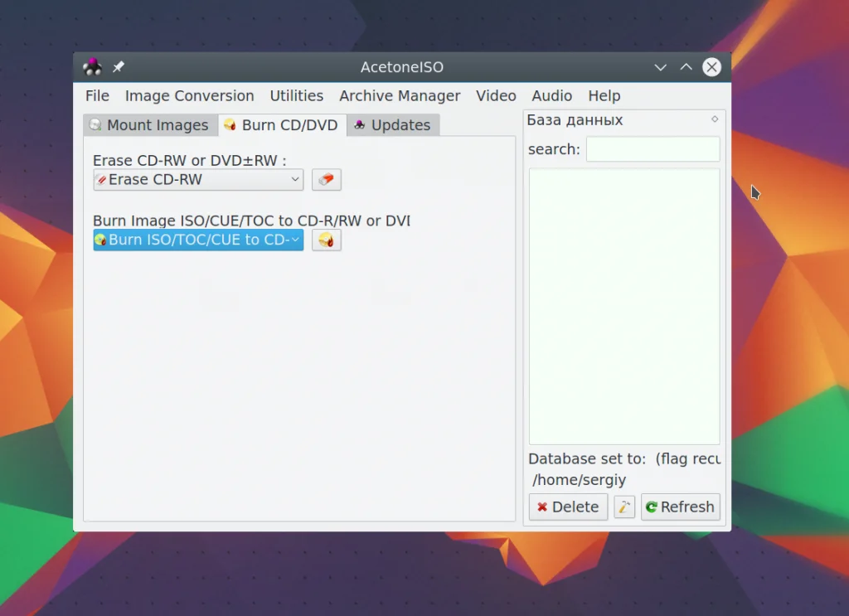Toggle the pin window icon in title bar
Screen dimensions: 849x616
(118, 66)
